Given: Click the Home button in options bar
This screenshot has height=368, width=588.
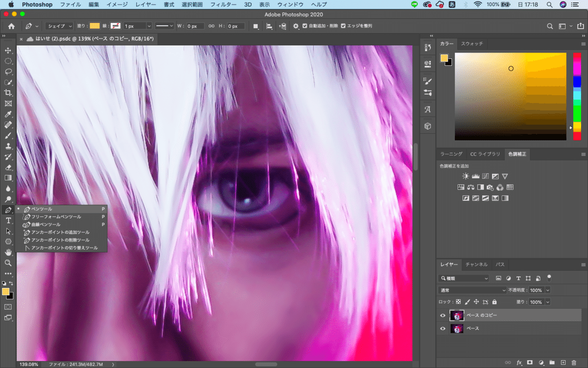Looking at the screenshot, I should pos(11,26).
